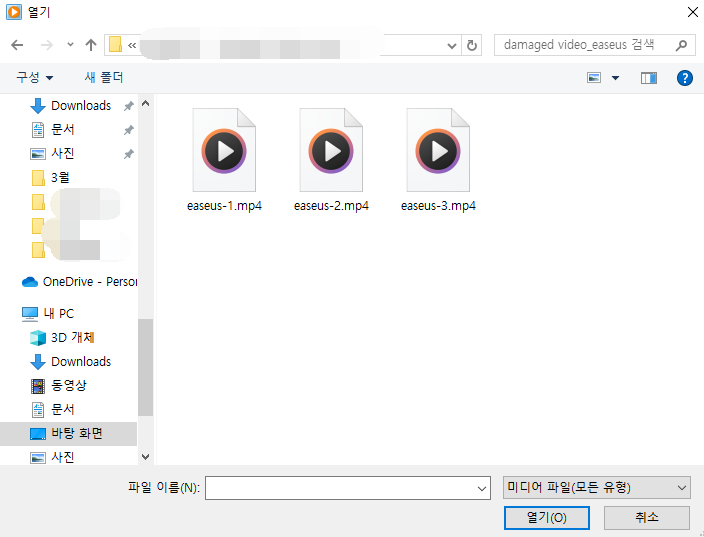Expand the view options dropdown arrow
The image size is (704, 537).
(x=615, y=78)
